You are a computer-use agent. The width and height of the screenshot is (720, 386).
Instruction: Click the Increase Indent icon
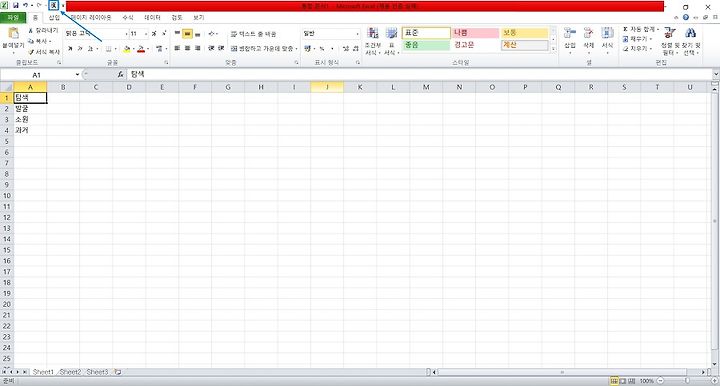tap(221, 48)
